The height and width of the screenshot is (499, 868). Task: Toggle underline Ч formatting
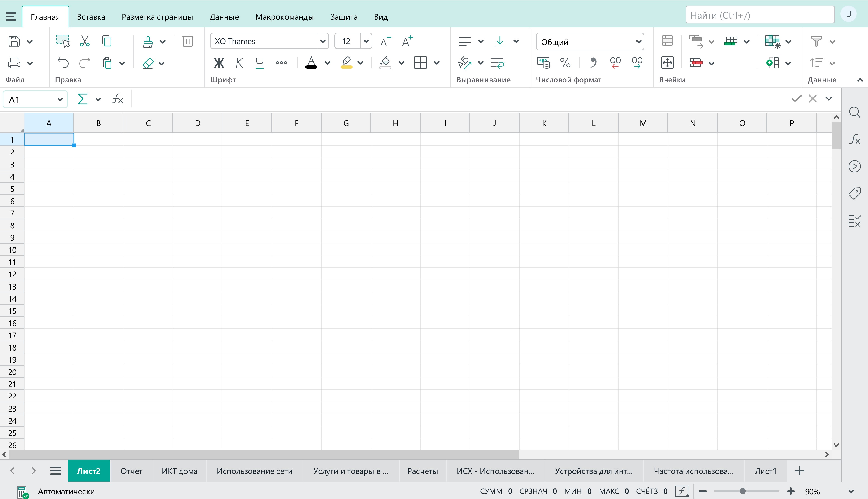[x=260, y=63]
